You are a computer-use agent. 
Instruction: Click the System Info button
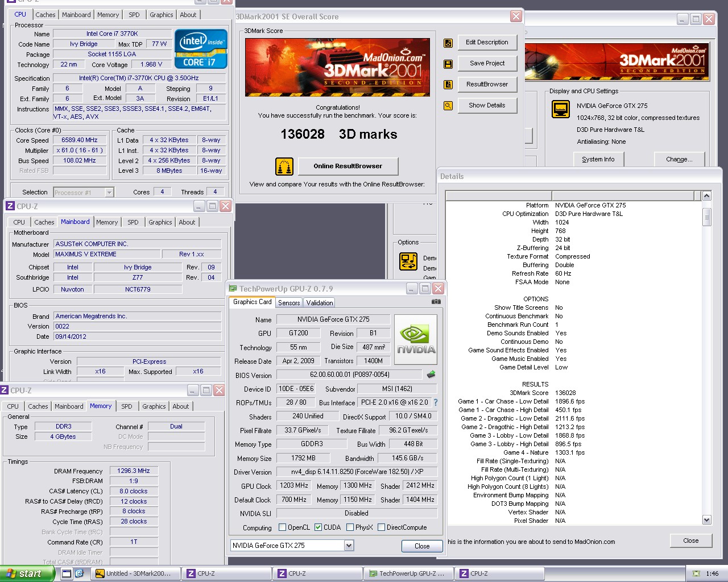coord(598,159)
